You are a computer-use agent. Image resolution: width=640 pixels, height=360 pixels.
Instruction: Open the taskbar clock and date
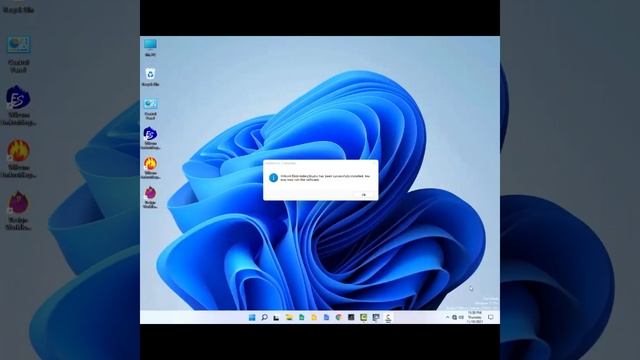[x=475, y=317]
